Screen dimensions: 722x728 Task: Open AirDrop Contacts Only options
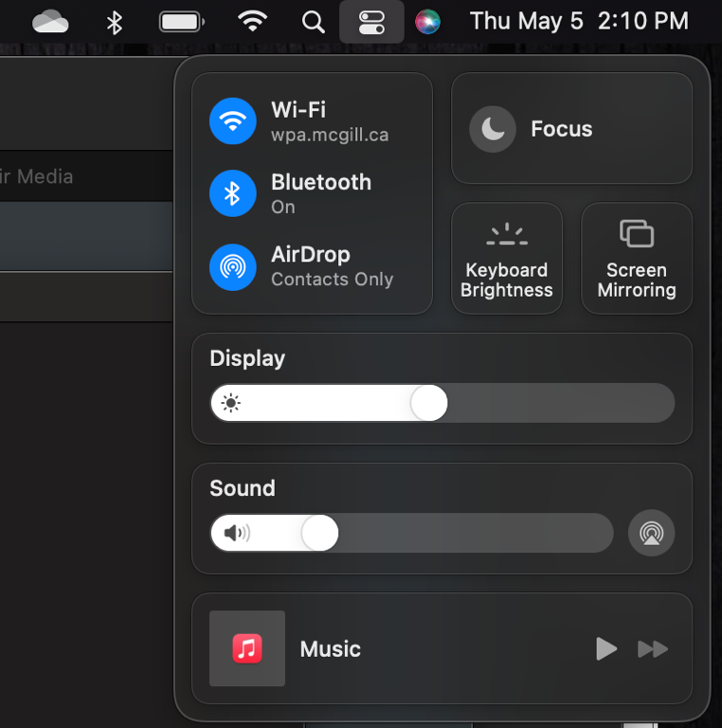pyautogui.click(x=333, y=279)
